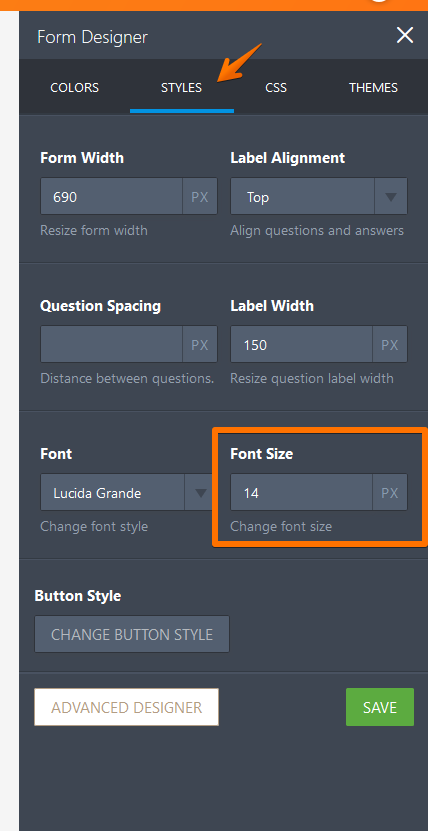Close the Form Designer panel
The image size is (433, 831).
tap(405, 36)
